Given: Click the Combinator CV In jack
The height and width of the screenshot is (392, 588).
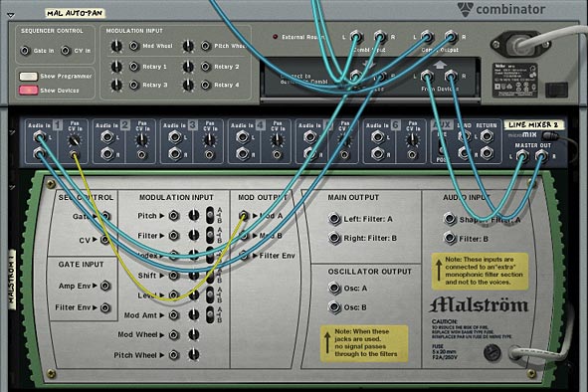Looking at the screenshot, I should [x=66, y=51].
